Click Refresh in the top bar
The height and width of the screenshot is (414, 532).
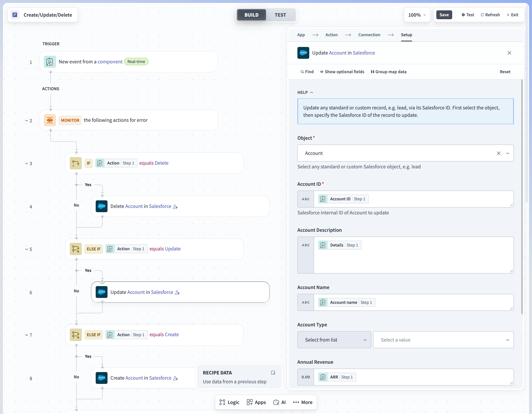(490, 15)
